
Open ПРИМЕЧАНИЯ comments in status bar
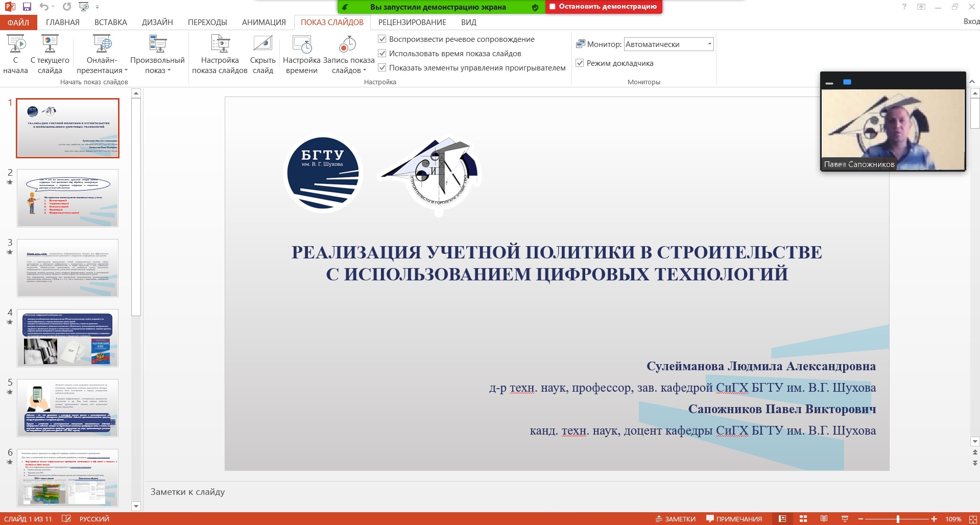click(734, 519)
